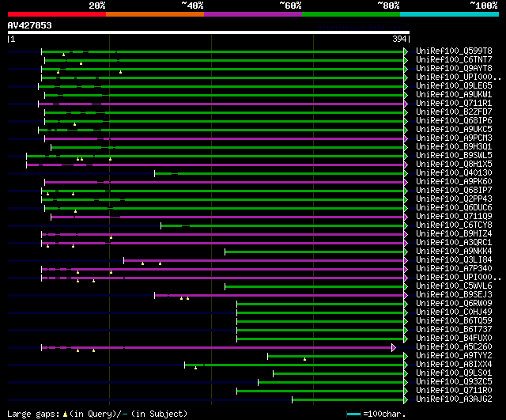Click the green alignment bar for Q40130
The image size is (506, 420).
coord(279,174)
